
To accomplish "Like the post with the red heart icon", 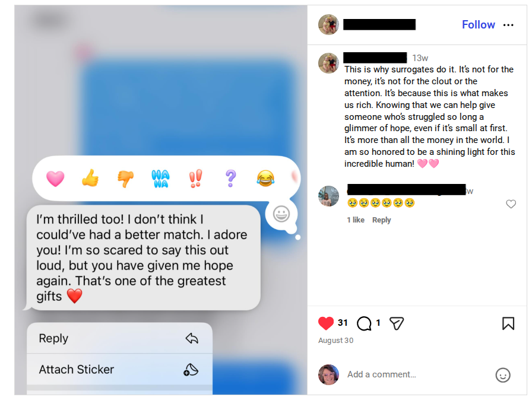I will (x=326, y=323).
